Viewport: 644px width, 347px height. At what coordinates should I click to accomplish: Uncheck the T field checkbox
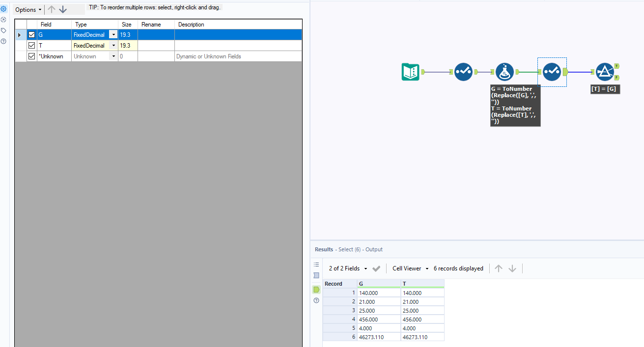(31, 45)
